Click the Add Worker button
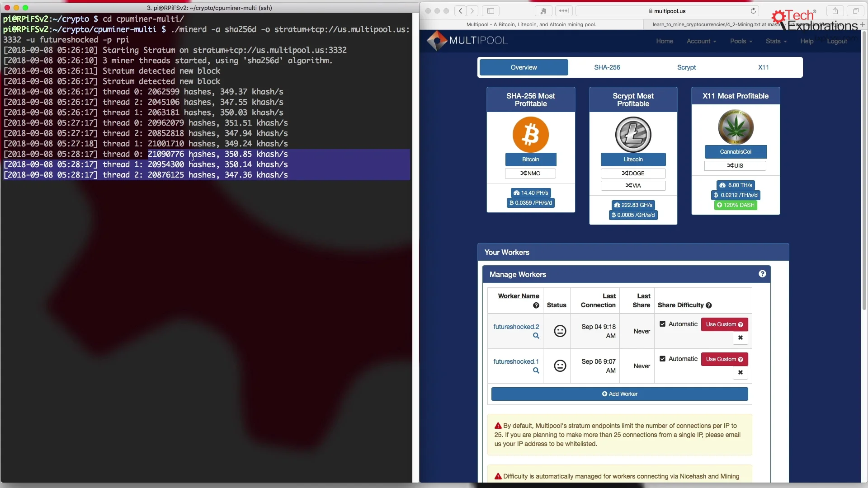Screen dimensions: 868x488 pyautogui.click(x=619, y=394)
